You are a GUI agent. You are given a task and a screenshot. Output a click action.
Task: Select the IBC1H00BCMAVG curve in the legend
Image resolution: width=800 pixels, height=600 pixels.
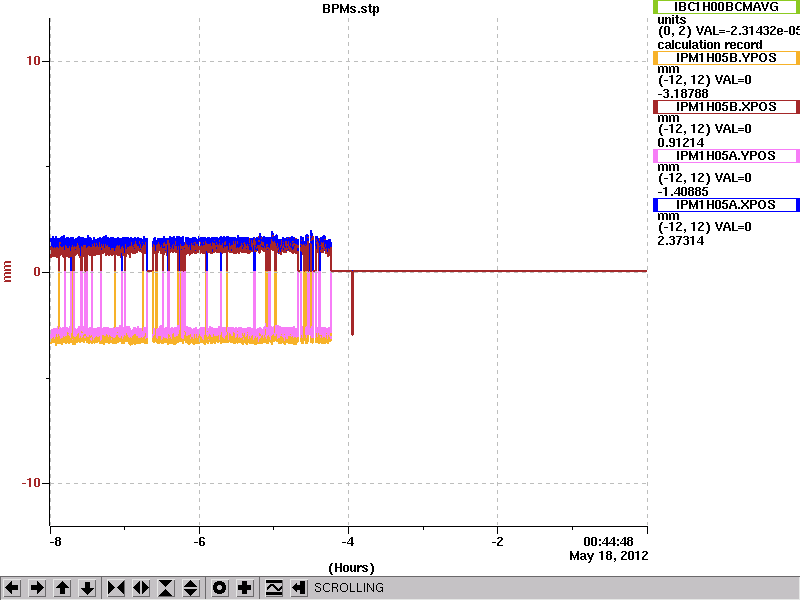726,7
